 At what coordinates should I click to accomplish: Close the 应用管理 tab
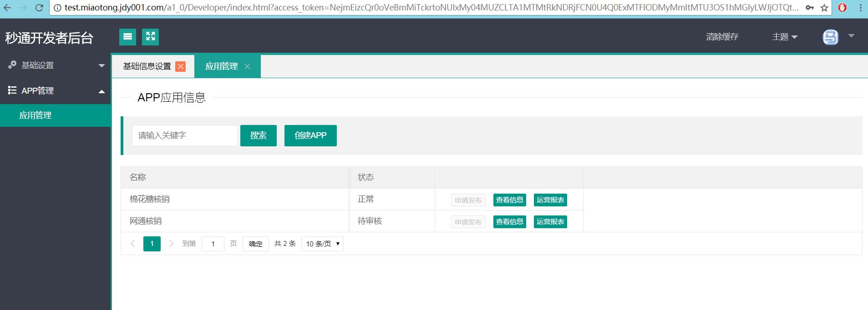[247, 67]
